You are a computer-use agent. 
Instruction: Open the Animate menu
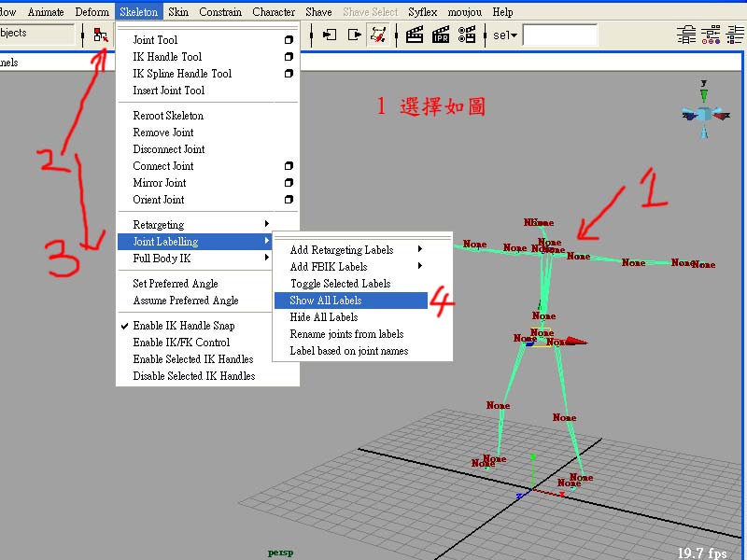tap(46, 12)
